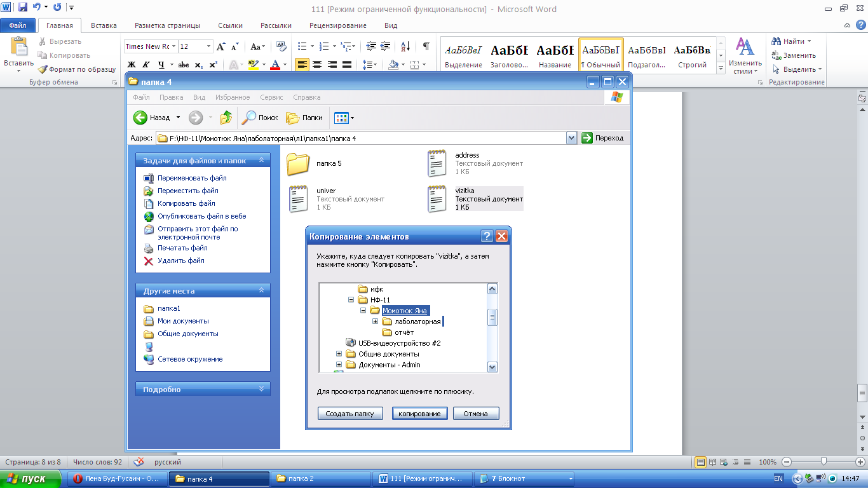Click Изменить стили button
The width and height of the screenshot is (868, 488).
click(745, 55)
